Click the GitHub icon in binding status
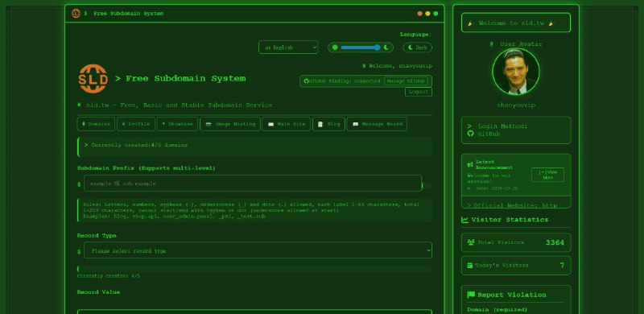This screenshot has height=314, width=644. [306, 81]
